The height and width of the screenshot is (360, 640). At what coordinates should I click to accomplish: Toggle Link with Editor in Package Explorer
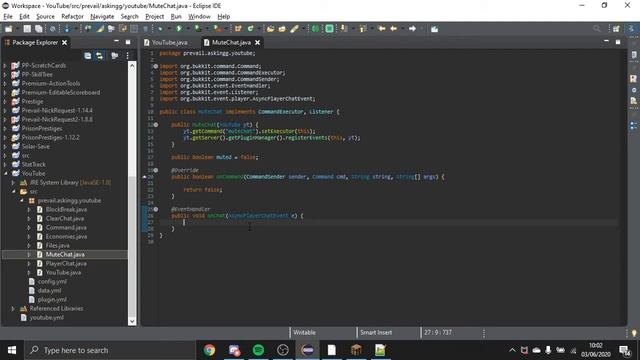click(x=100, y=56)
